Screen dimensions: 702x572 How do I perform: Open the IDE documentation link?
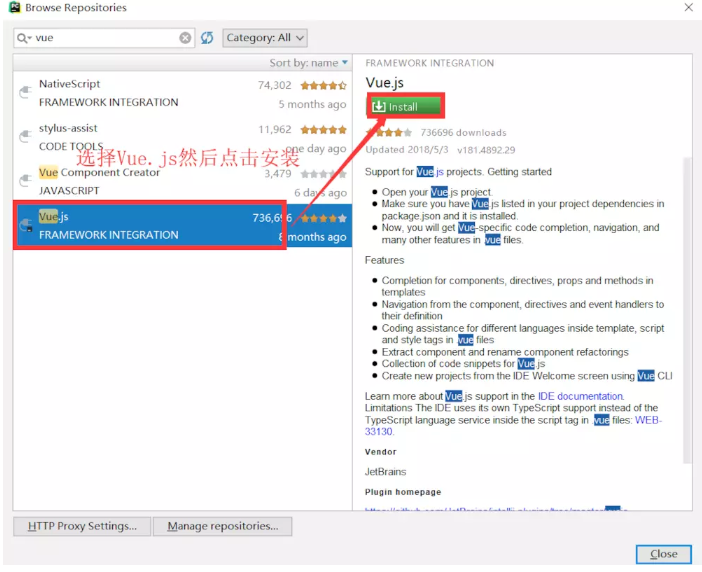(x=580, y=397)
